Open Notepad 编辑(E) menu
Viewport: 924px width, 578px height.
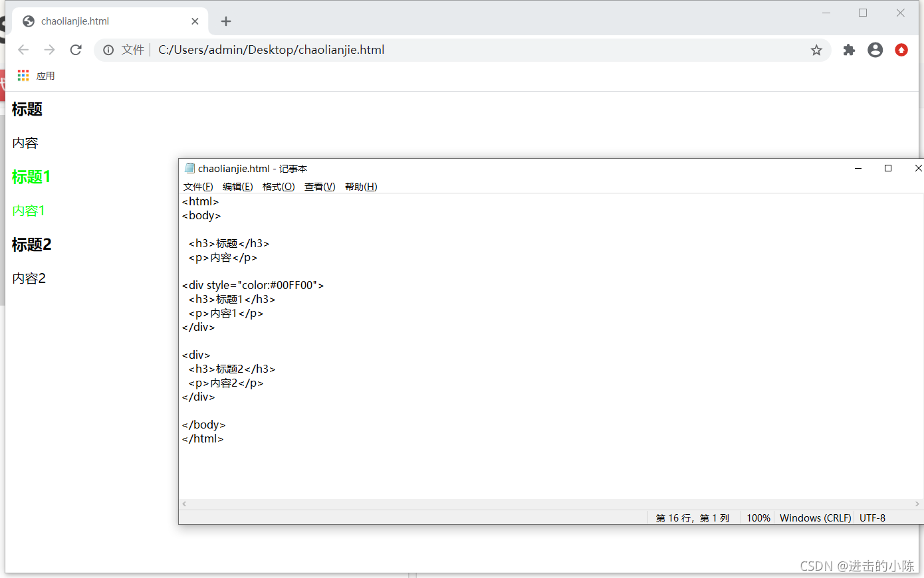237,187
